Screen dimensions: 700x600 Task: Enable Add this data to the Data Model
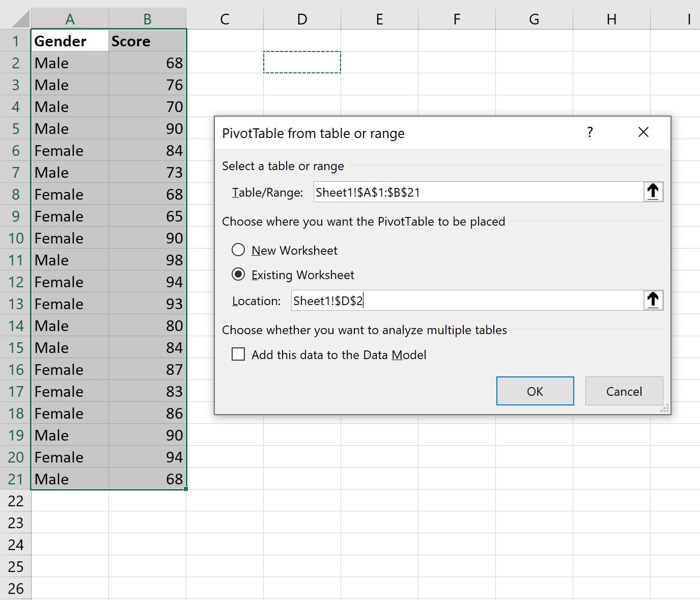point(238,354)
